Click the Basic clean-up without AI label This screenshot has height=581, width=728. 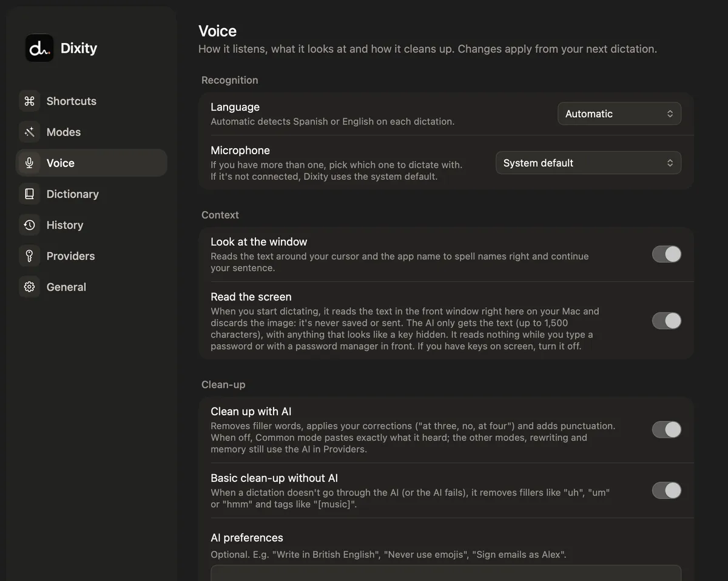point(274,478)
